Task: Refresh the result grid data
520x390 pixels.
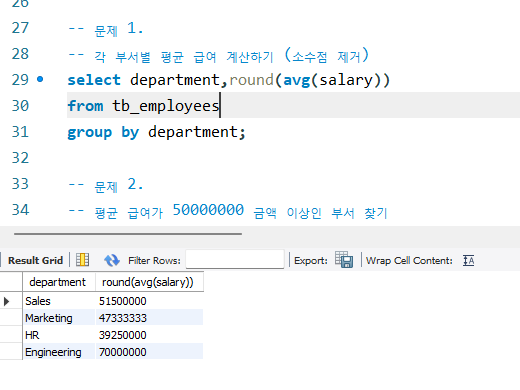Action: pyautogui.click(x=112, y=260)
